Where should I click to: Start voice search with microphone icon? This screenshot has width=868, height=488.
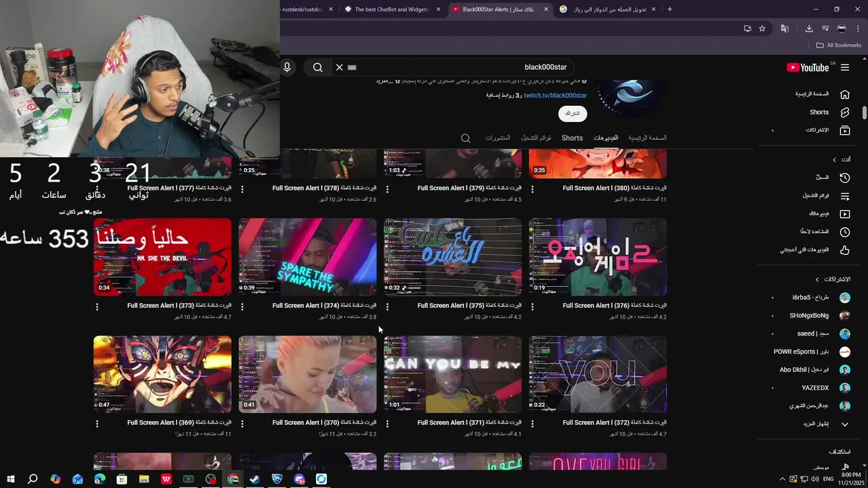(x=287, y=67)
